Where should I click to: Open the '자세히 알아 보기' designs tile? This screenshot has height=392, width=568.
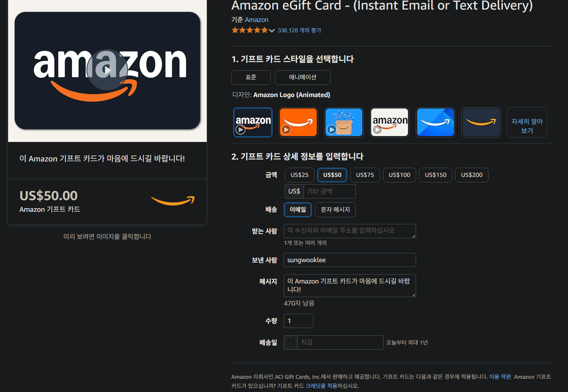point(527,122)
